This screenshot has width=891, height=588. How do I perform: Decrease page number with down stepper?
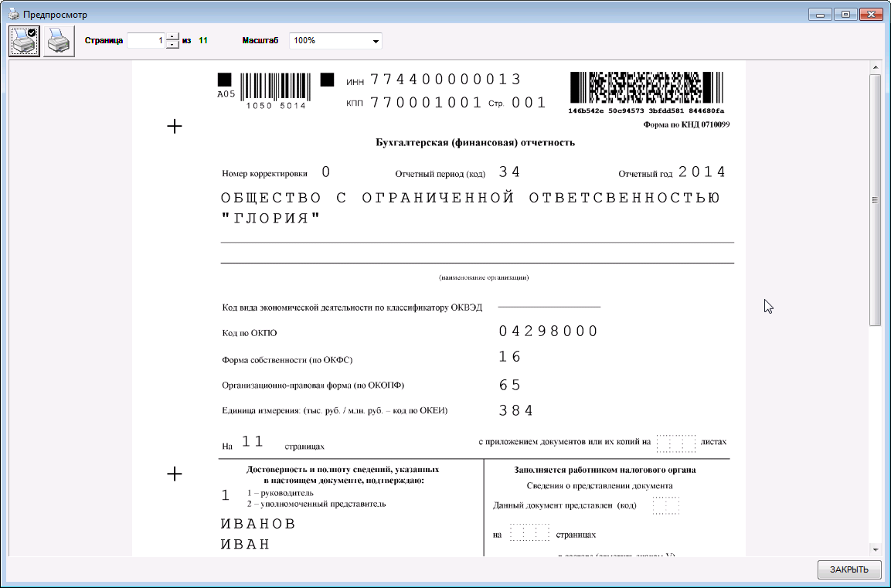(x=173, y=44)
